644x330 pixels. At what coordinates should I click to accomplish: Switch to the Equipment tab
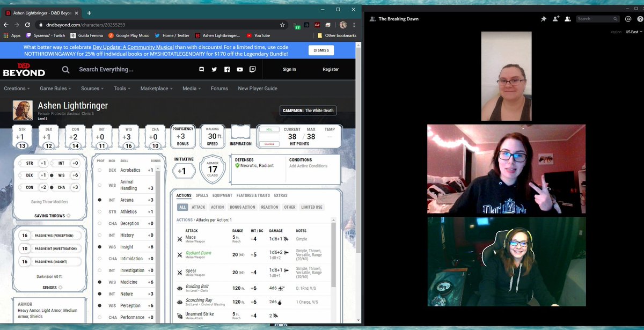(x=222, y=195)
